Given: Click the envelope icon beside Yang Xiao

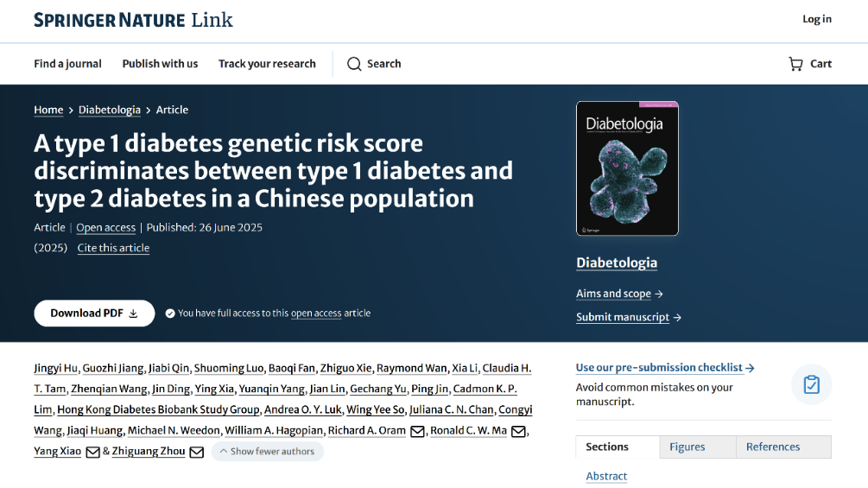Looking at the screenshot, I should click(x=92, y=452).
